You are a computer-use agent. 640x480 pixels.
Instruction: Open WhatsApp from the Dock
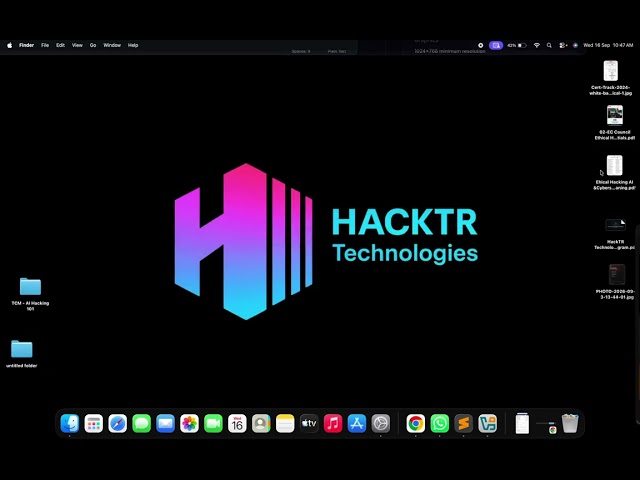tap(440, 423)
